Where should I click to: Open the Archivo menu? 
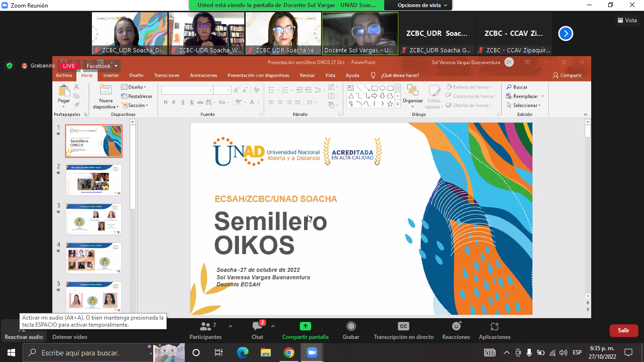pyautogui.click(x=64, y=75)
